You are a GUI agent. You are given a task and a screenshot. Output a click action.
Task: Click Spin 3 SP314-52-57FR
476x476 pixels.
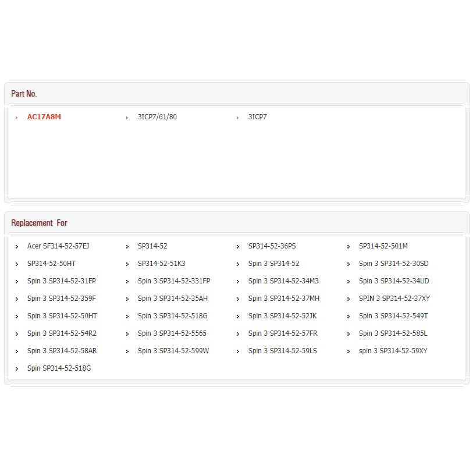[283, 333]
